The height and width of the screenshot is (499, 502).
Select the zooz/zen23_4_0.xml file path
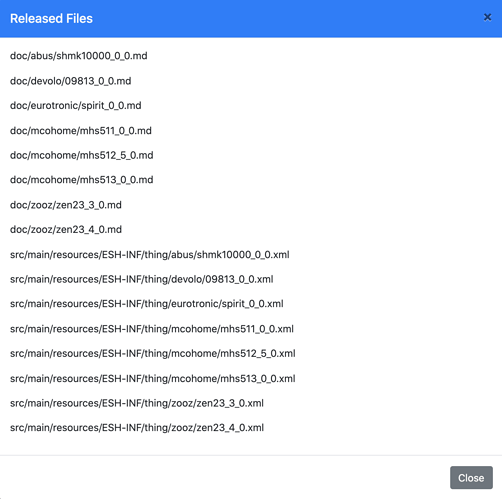pyautogui.click(x=137, y=428)
